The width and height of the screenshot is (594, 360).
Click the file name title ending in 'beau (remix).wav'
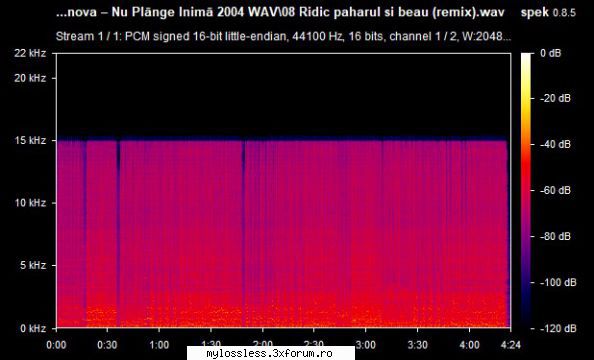280,13
